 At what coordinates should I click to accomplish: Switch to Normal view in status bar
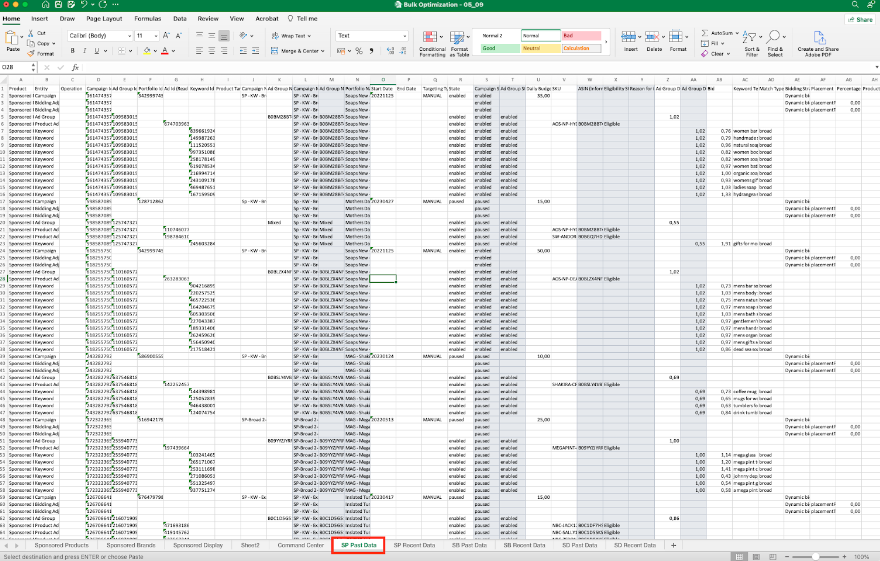click(x=739, y=557)
